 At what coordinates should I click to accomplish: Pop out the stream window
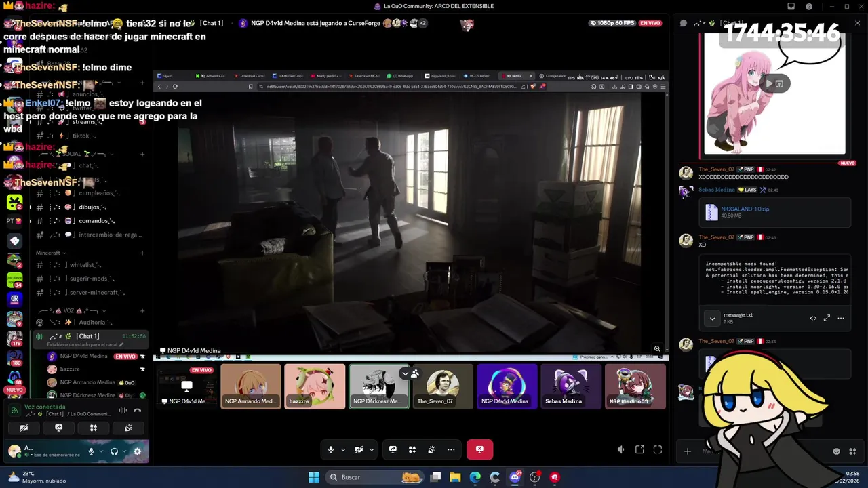(x=639, y=449)
